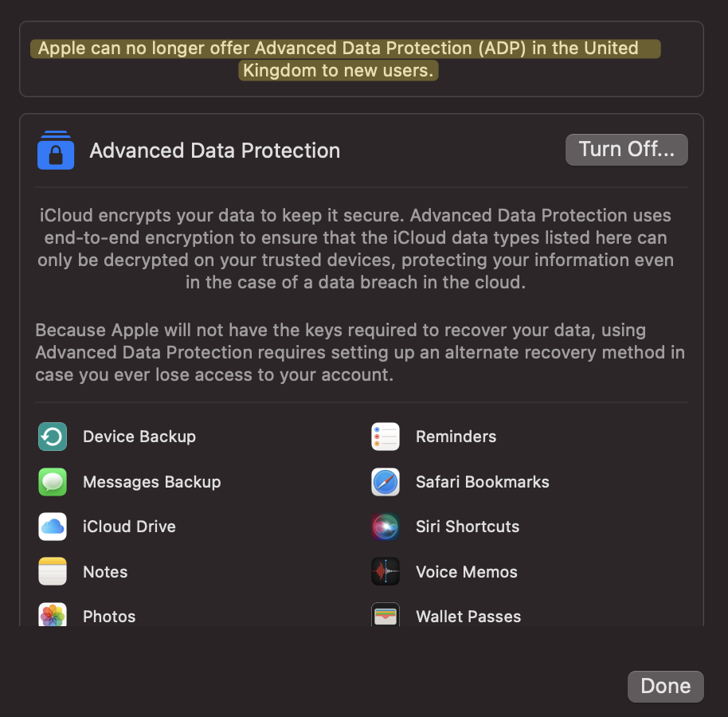This screenshot has width=728, height=717.
Task: Click the Wallet Passes icon
Action: pyautogui.click(x=386, y=614)
